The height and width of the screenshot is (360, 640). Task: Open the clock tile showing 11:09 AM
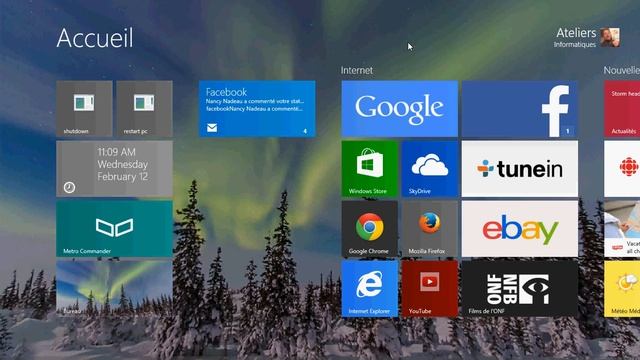[x=114, y=169]
